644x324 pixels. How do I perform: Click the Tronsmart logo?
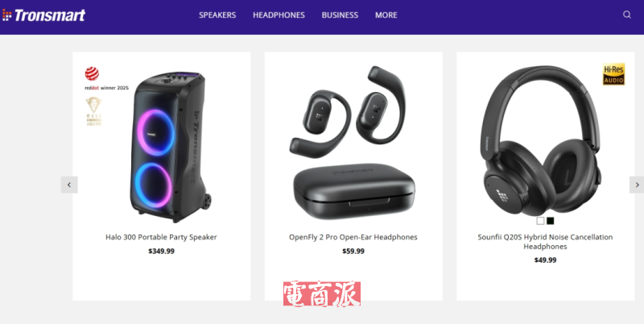point(43,15)
